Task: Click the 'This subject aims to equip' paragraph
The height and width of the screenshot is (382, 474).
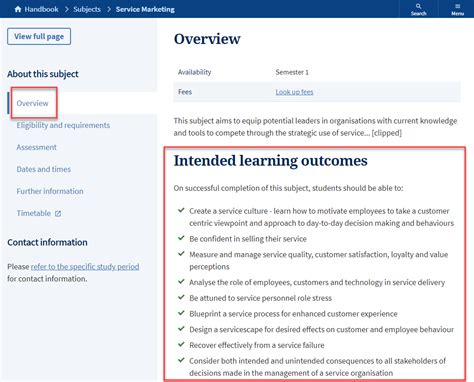Action: (315, 127)
